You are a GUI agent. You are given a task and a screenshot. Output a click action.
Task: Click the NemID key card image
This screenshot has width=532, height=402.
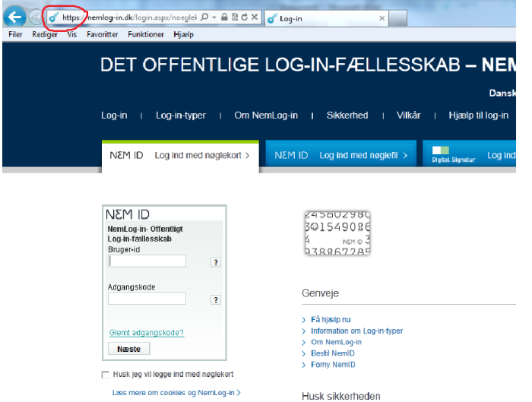(337, 233)
